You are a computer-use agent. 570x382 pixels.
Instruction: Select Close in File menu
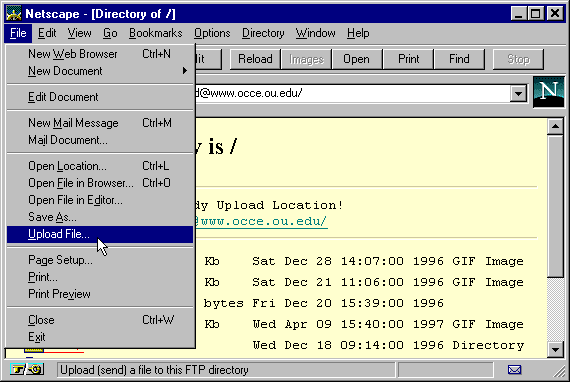click(100, 320)
